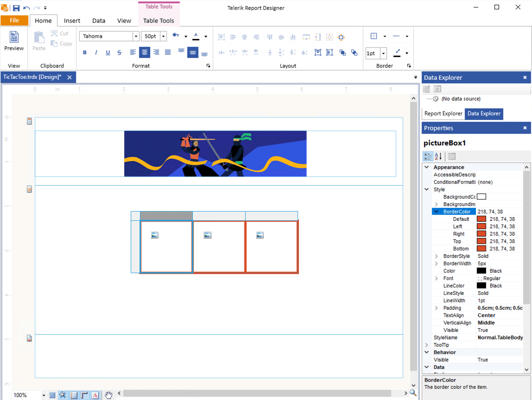
Task: Close the TicTacToe.trdx design tab
Action: pyautogui.click(x=70, y=77)
